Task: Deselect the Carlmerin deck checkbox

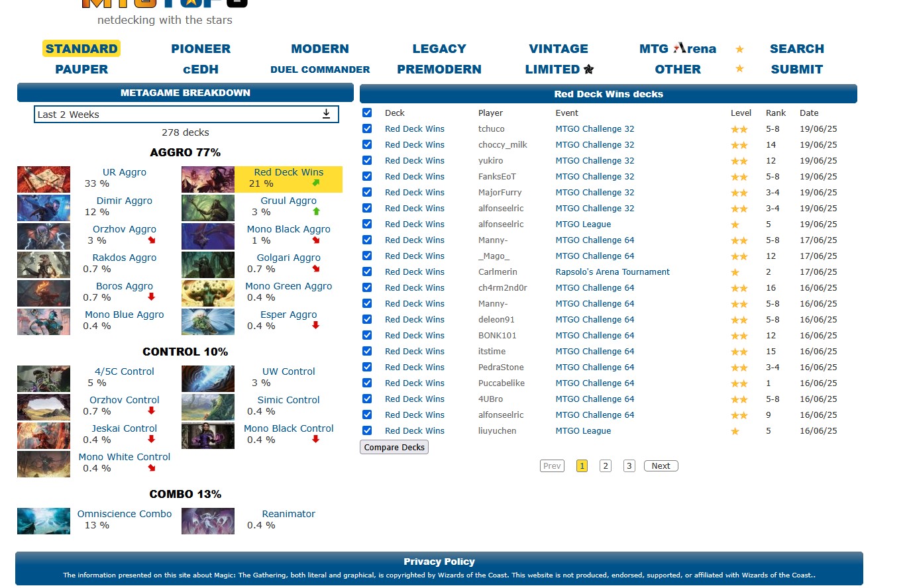Action: pyautogui.click(x=367, y=271)
